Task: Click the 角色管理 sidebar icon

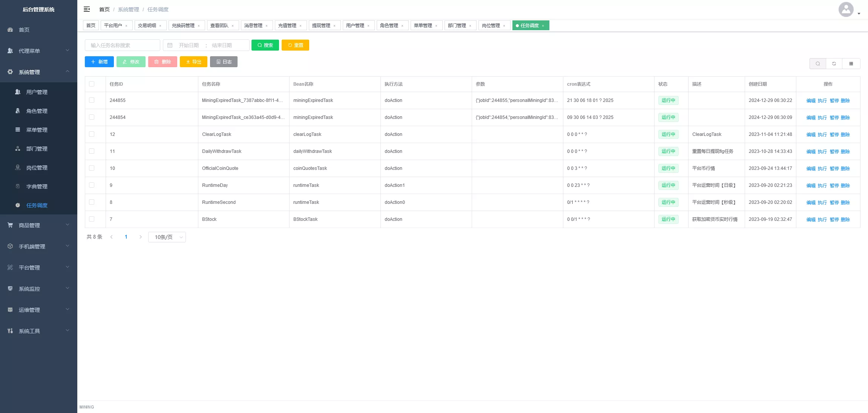Action: [x=18, y=111]
